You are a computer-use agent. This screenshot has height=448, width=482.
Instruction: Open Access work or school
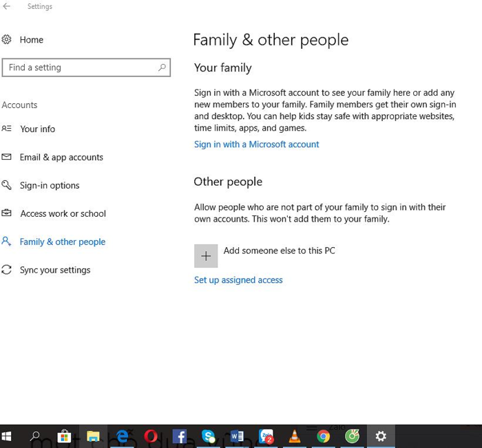coord(63,213)
